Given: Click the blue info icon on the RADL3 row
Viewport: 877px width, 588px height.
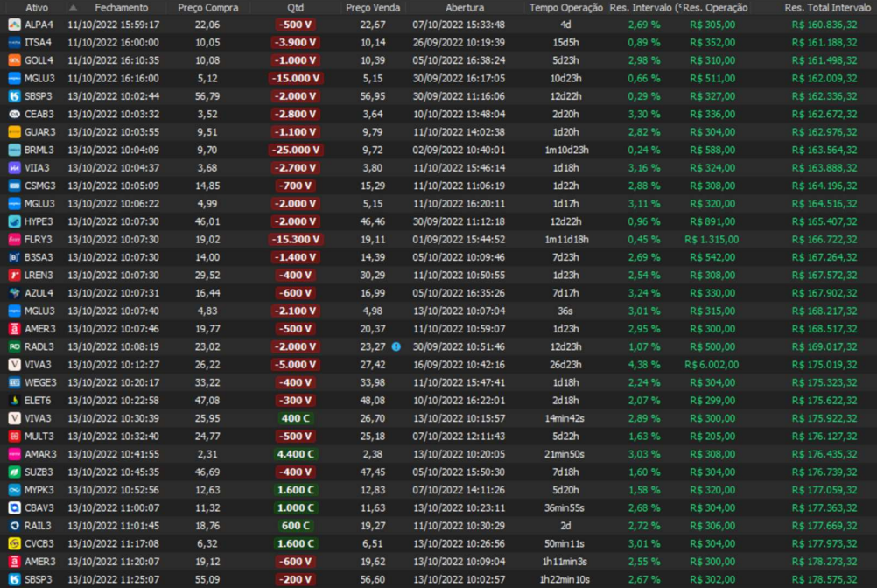Looking at the screenshot, I should pos(396,346).
